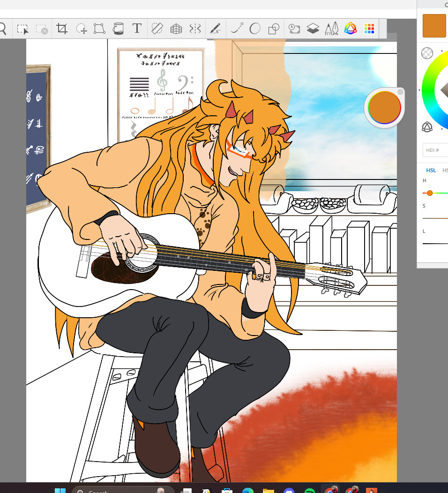The image size is (448, 493).
Task: Open the Perspective Guides grid tool
Action: pos(176,29)
